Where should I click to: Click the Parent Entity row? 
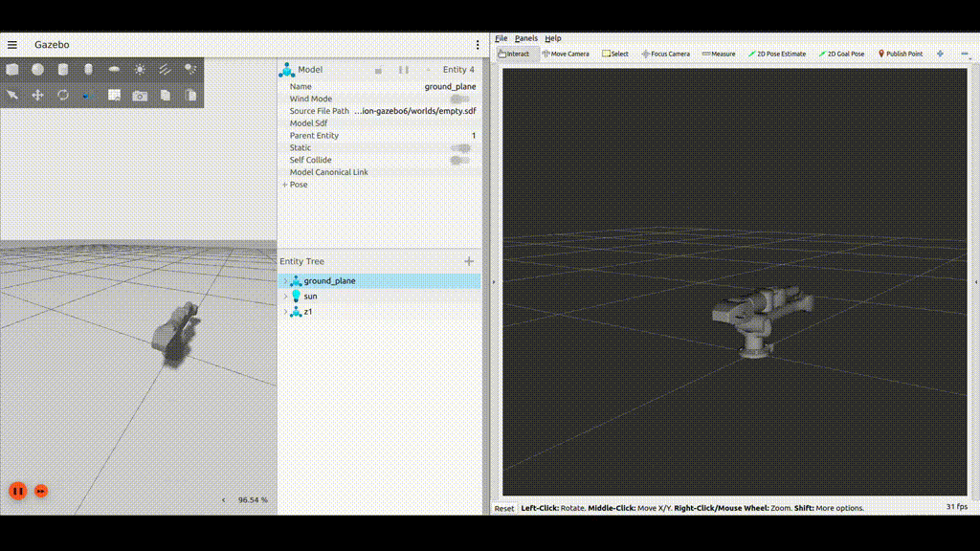pyautogui.click(x=379, y=136)
